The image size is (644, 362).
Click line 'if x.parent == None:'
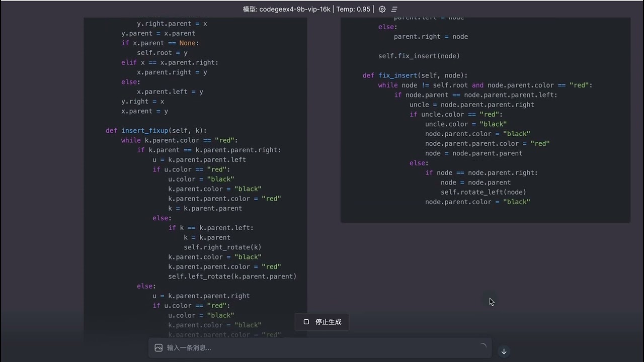(x=160, y=43)
